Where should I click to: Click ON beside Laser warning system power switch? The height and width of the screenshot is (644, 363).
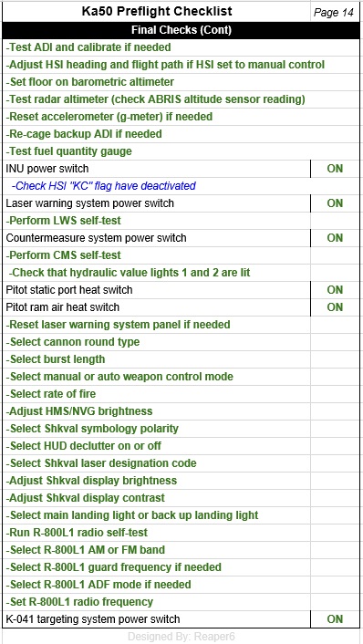tap(335, 203)
